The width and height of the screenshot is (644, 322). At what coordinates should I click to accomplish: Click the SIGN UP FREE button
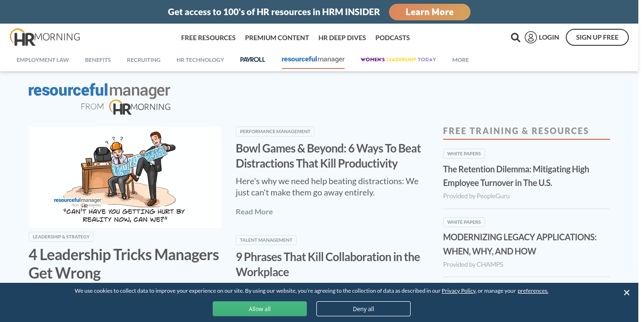tap(597, 37)
